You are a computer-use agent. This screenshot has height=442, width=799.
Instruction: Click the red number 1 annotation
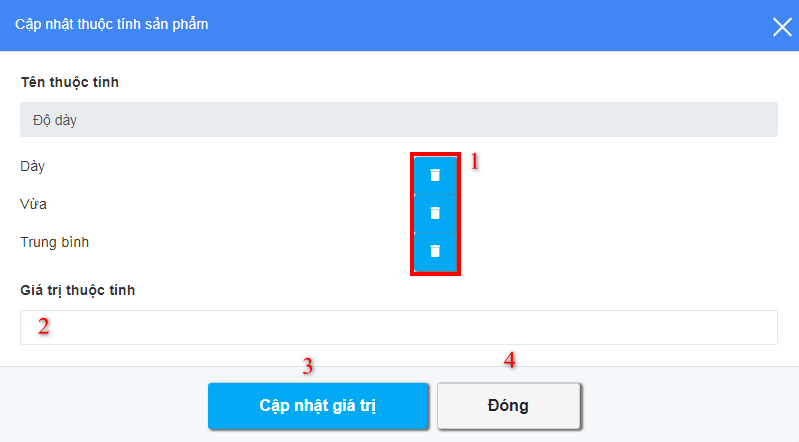474,162
